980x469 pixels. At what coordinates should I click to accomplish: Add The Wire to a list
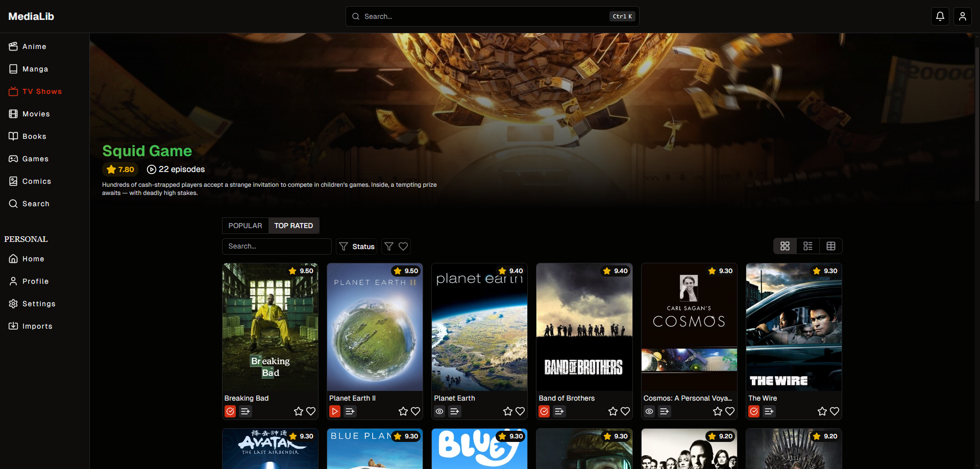769,411
